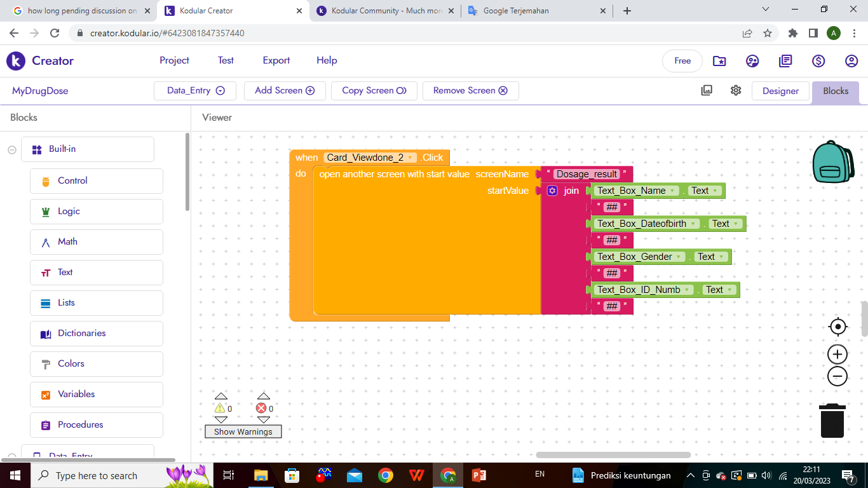Click the screenshots icon next to the gear
Screen dimensions: 868x488
[x=706, y=90]
